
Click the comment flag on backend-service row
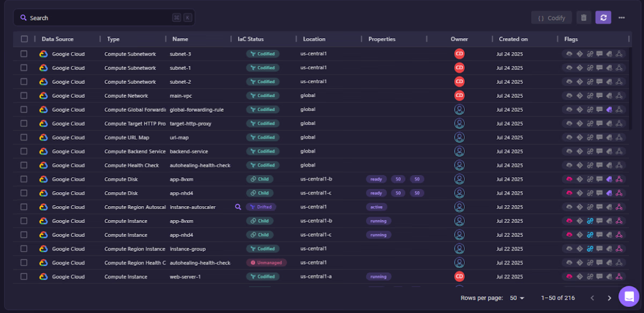599,151
